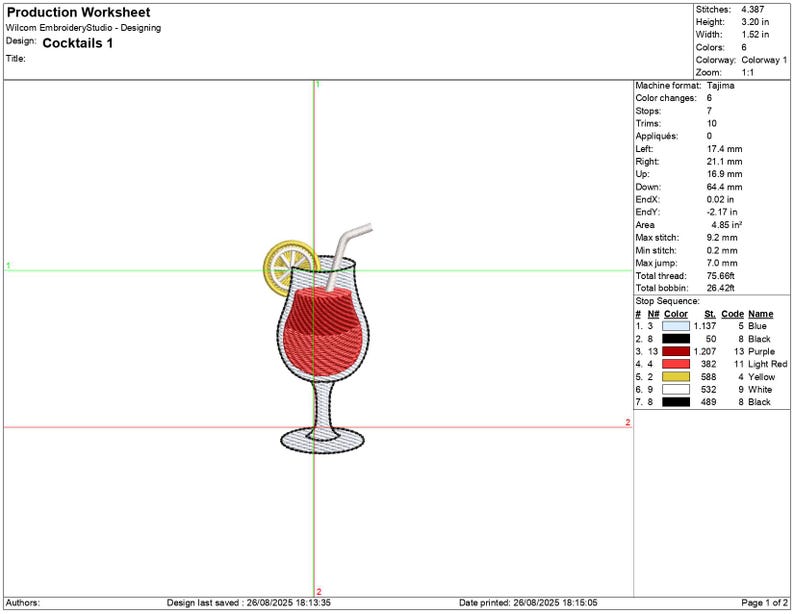
Task: Click the EndY value -2.17 in
Action: click(722, 212)
